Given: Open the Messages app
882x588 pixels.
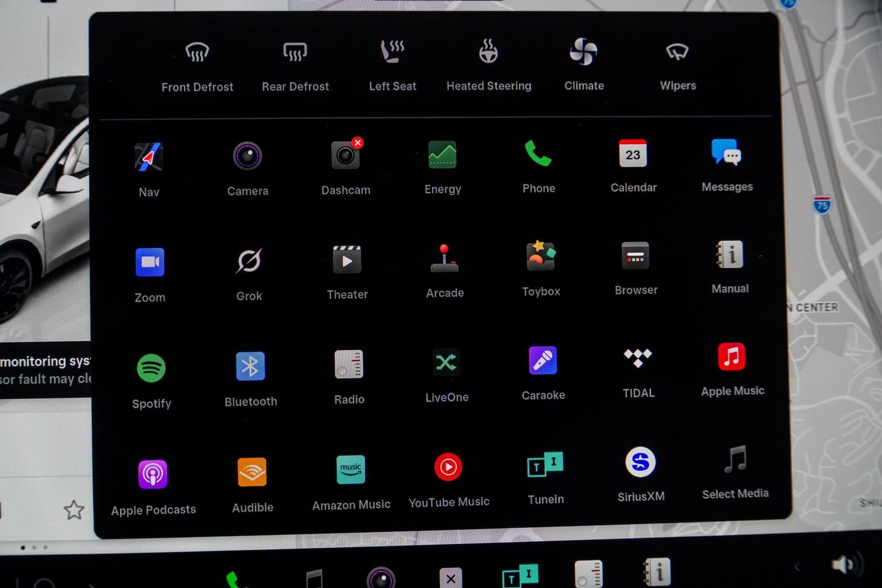Looking at the screenshot, I should (x=727, y=152).
